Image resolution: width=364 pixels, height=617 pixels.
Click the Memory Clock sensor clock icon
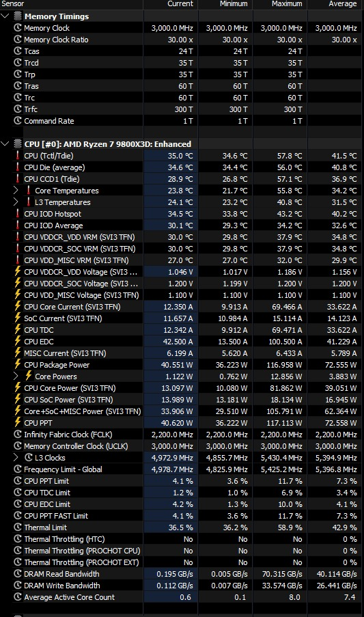tap(18, 28)
